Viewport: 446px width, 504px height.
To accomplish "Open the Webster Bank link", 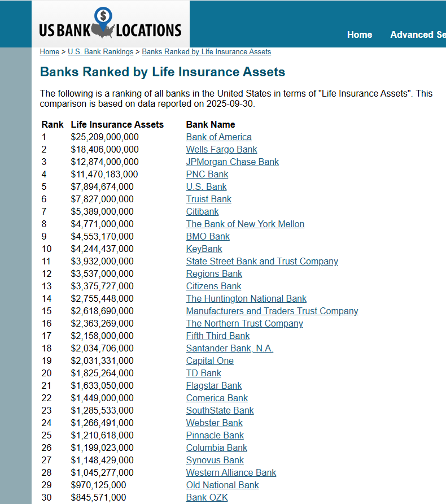I will click(x=214, y=423).
